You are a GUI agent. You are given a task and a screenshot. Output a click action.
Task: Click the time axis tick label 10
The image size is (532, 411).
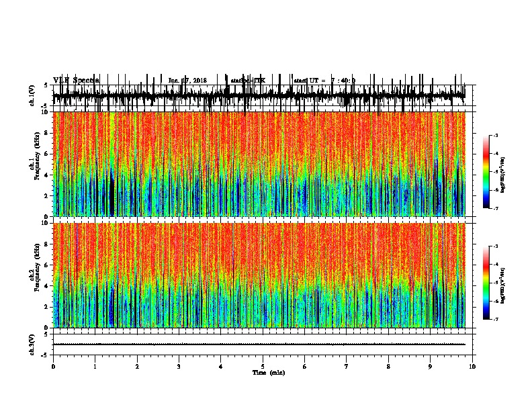[472, 367]
